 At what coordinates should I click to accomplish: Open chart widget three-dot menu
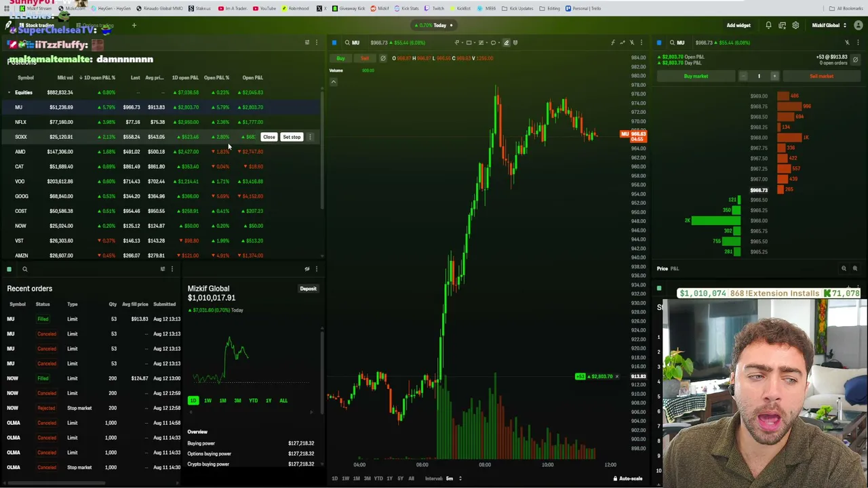pyautogui.click(x=641, y=43)
